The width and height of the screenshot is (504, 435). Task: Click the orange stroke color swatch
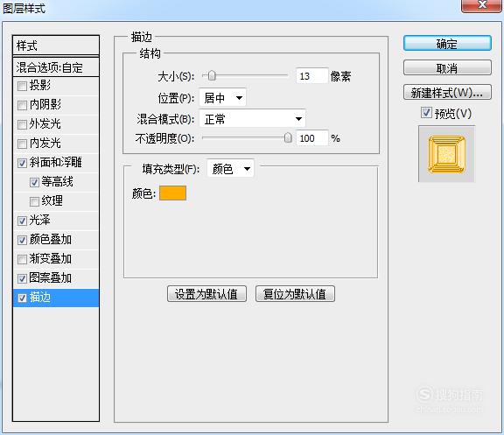tap(173, 193)
